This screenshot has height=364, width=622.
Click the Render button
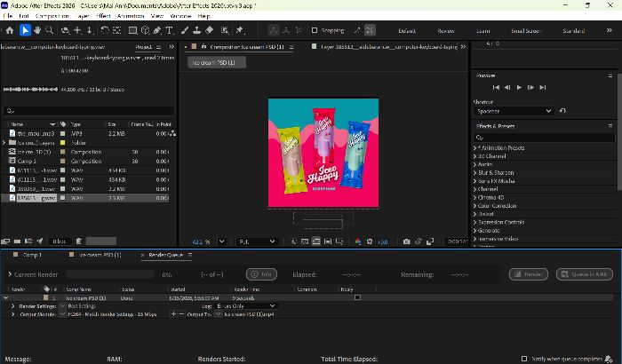(529, 274)
